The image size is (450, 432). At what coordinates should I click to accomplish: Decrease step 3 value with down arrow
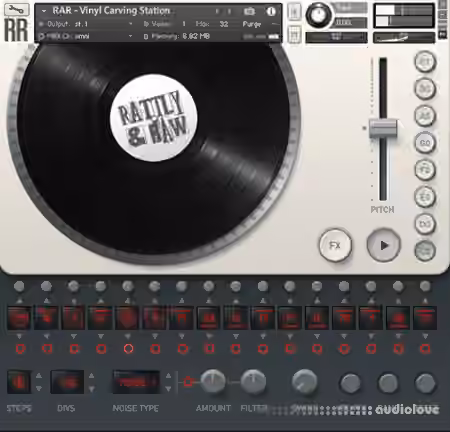[74, 336]
